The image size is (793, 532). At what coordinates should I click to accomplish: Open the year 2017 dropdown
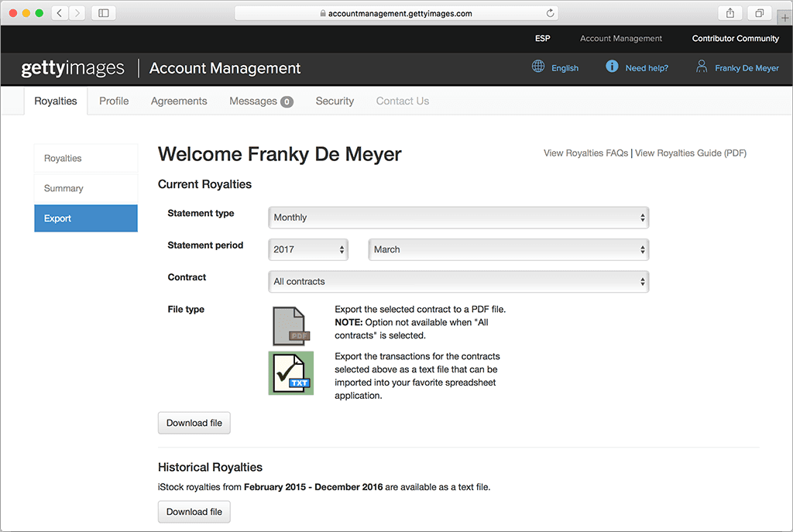pyautogui.click(x=308, y=249)
